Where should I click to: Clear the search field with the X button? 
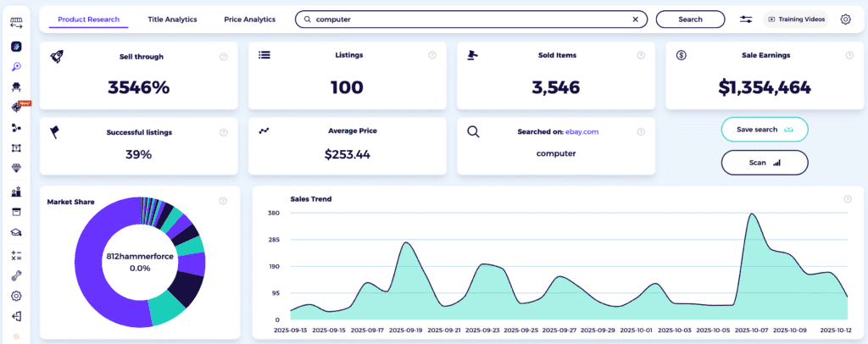click(x=636, y=19)
